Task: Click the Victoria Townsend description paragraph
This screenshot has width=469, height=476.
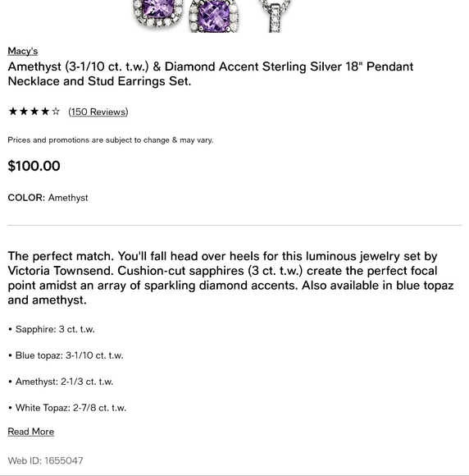Action: pos(230,278)
